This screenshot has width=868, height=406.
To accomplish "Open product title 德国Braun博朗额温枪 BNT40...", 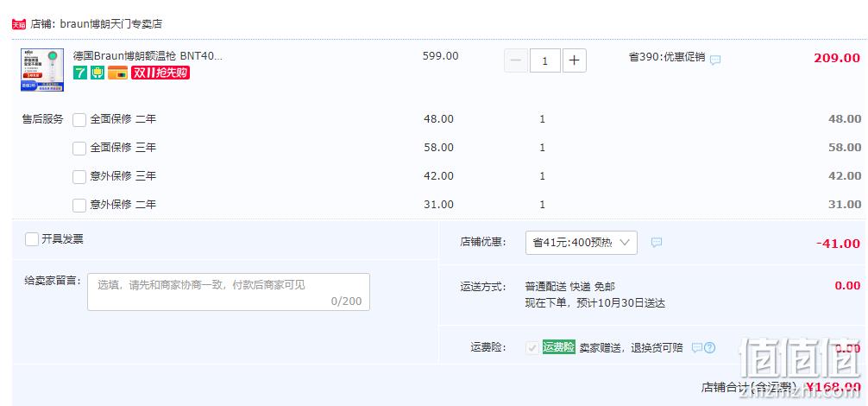I will tap(148, 56).
